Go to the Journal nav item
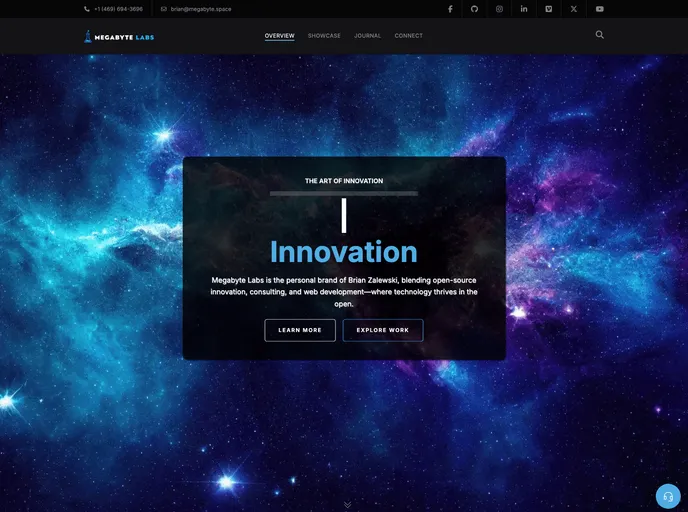This screenshot has width=688, height=512. coord(367,36)
